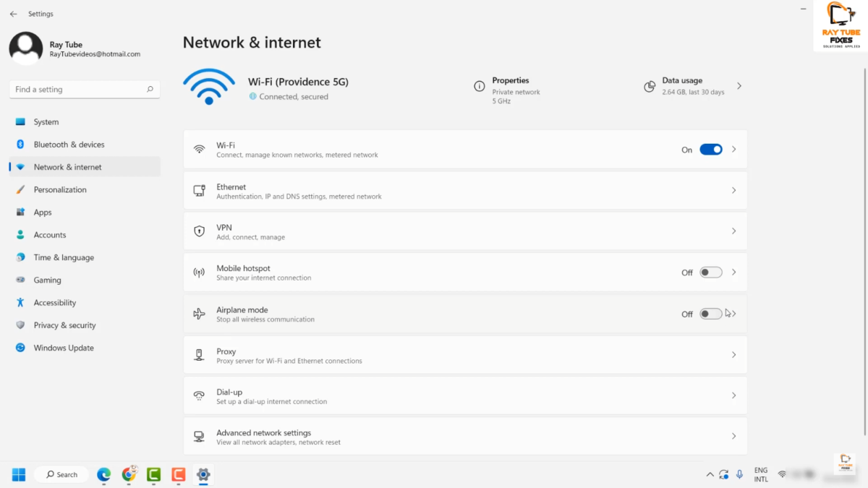This screenshot has width=868, height=488.
Task: Click the Airplane mode plane icon
Action: tap(199, 314)
